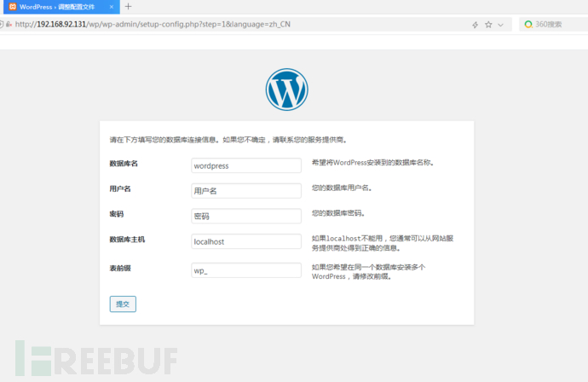Select the WordPress browser tab

61,7
